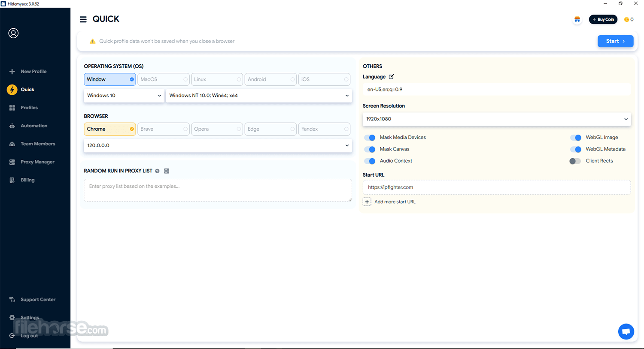Click the Log out label
644x349 pixels.
coord(29,336)
